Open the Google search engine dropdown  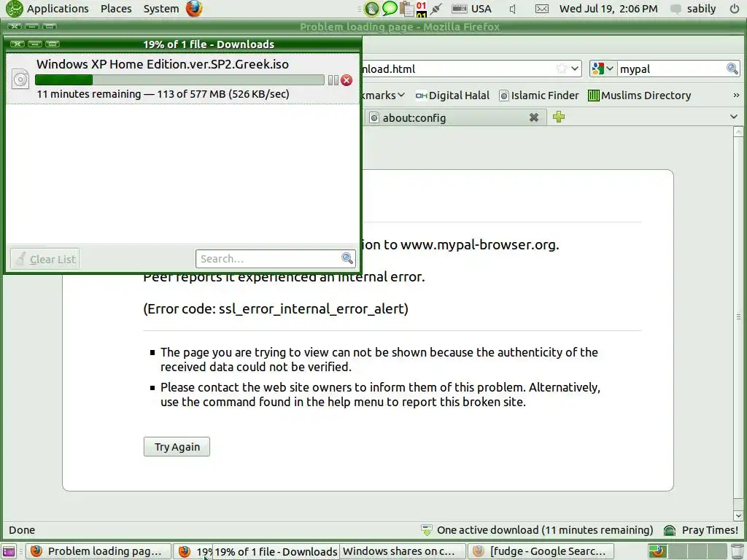(602, 69)
